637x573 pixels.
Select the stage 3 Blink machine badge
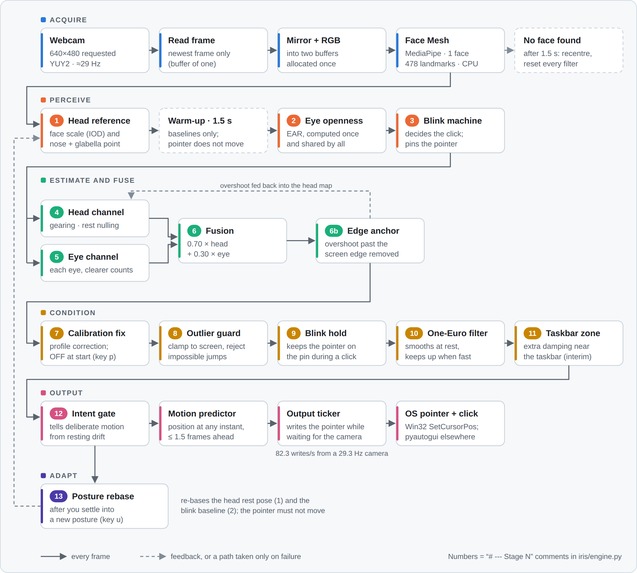tap(412, 121)
